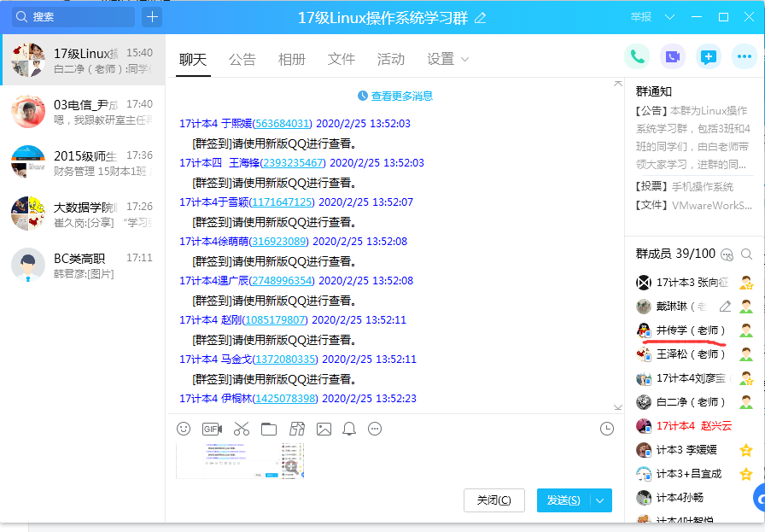Start a video call with the camera icon
Screen dimensions: 765x532
(x=673, y=57)
